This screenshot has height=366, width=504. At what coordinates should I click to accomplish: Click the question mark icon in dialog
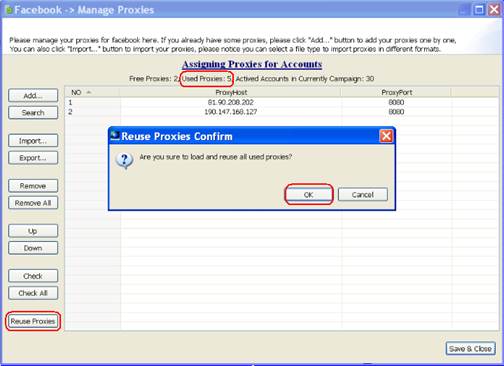(x=124, y=161)
